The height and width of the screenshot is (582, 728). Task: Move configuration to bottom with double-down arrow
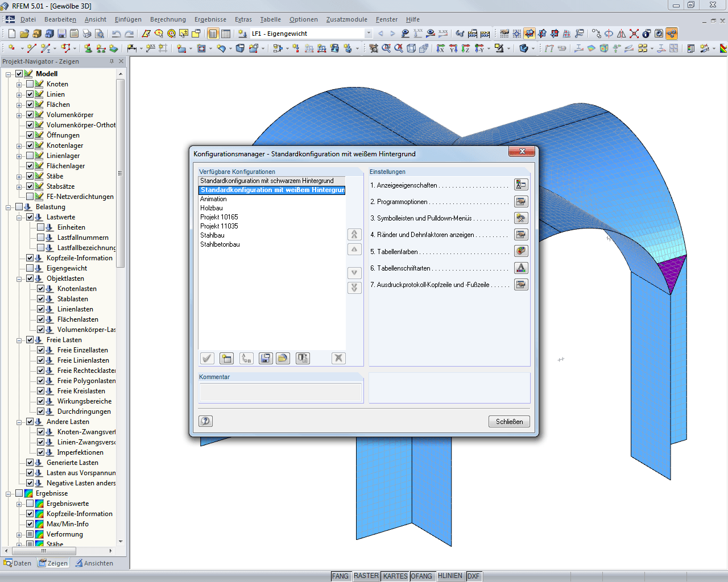(x=354, y=288)
